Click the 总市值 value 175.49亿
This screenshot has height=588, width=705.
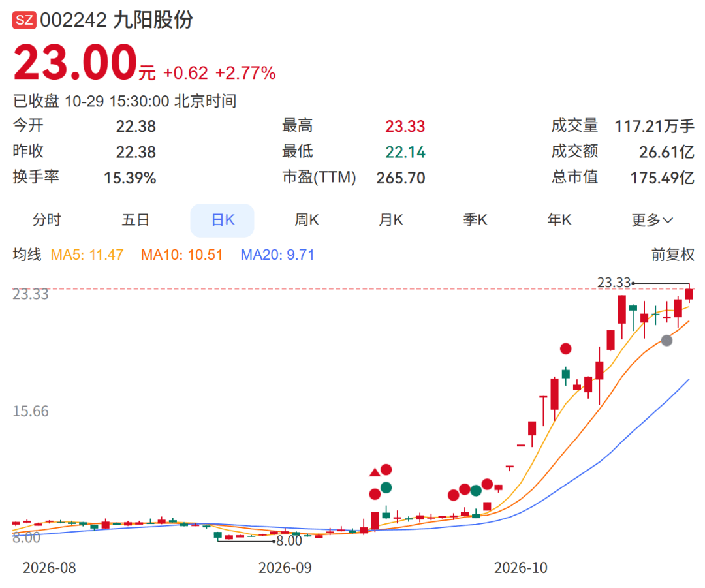(x=662, y=178)
